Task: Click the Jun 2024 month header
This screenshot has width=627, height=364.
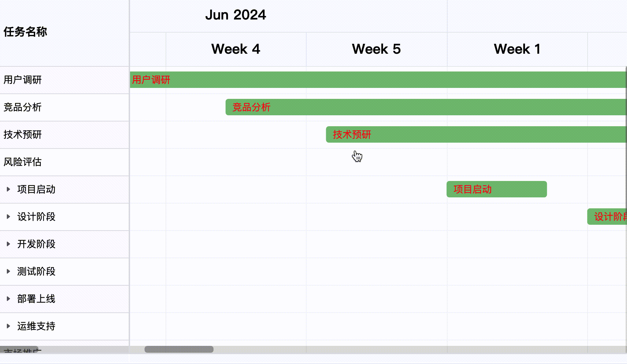Action: pyautogui.click(x=235, y=15)
